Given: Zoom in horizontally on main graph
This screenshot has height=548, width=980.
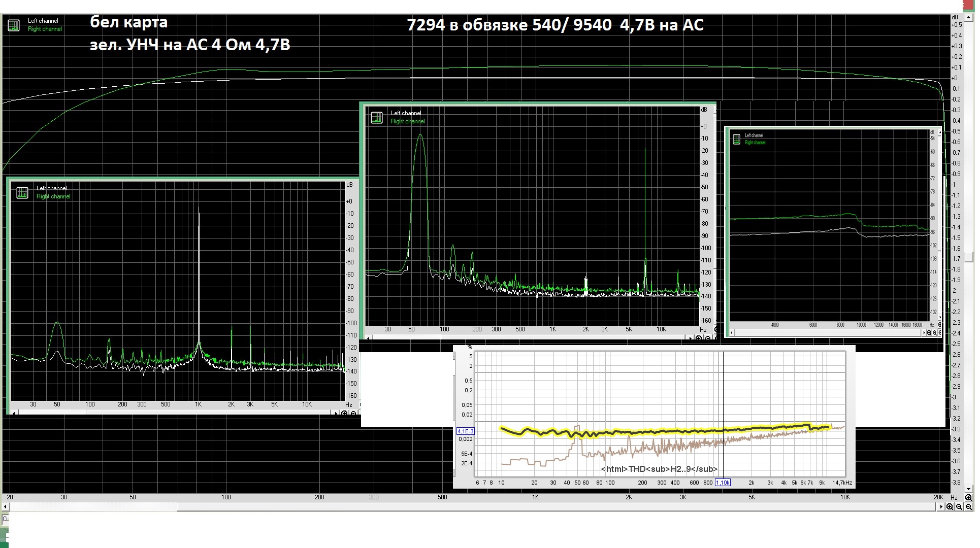Looking at the screenshot, I should coord(950,506).
